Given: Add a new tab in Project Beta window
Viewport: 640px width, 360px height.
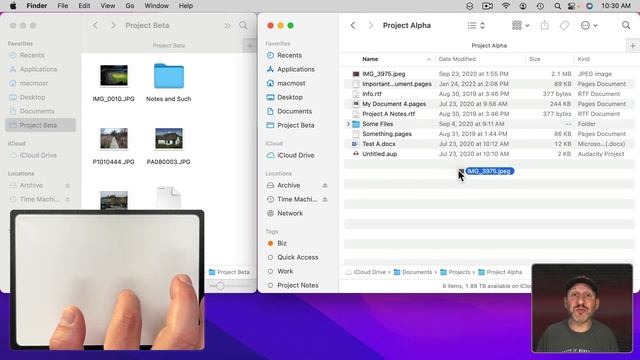Looking at the screenshot, I should 249,46.
